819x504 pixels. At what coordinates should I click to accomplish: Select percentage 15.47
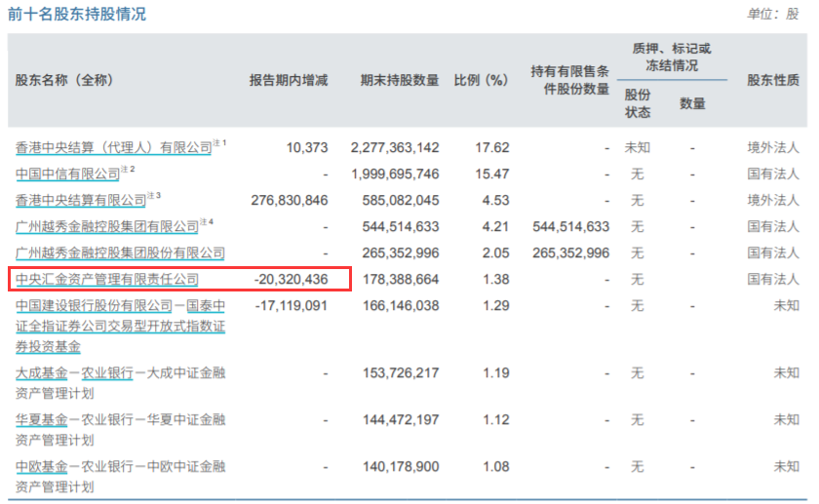tap(492, 174)
